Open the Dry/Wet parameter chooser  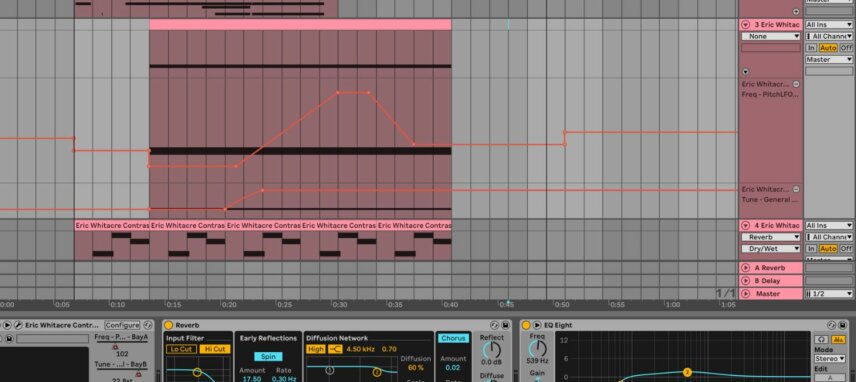[771, 249]
